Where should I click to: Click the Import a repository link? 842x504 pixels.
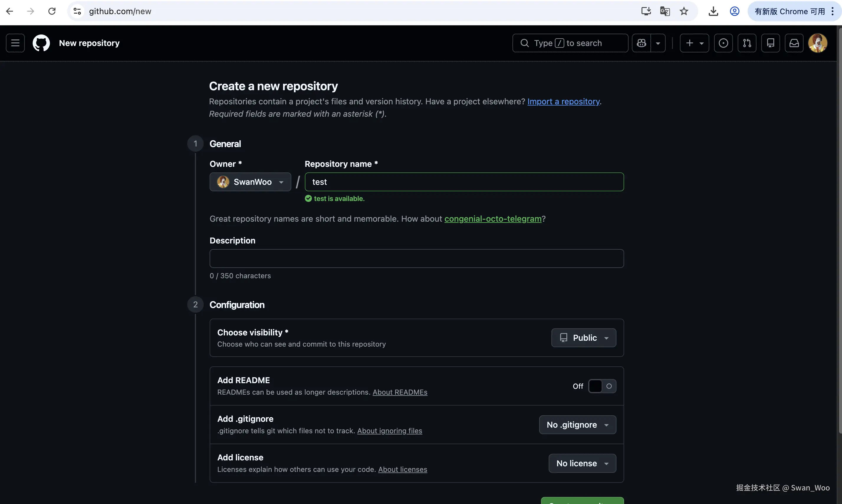563,102
